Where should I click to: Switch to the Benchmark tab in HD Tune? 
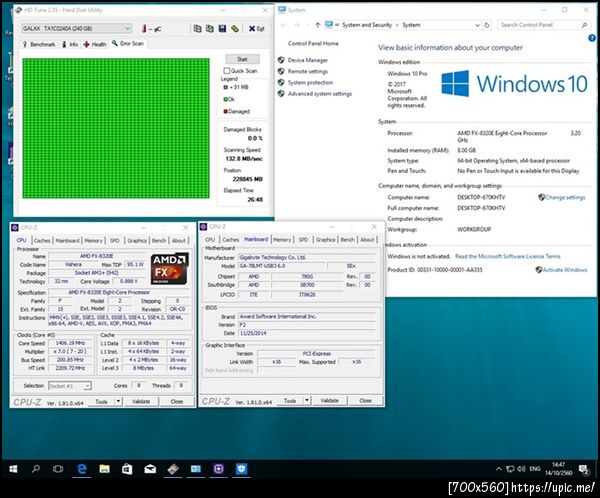tap(39, 44)
